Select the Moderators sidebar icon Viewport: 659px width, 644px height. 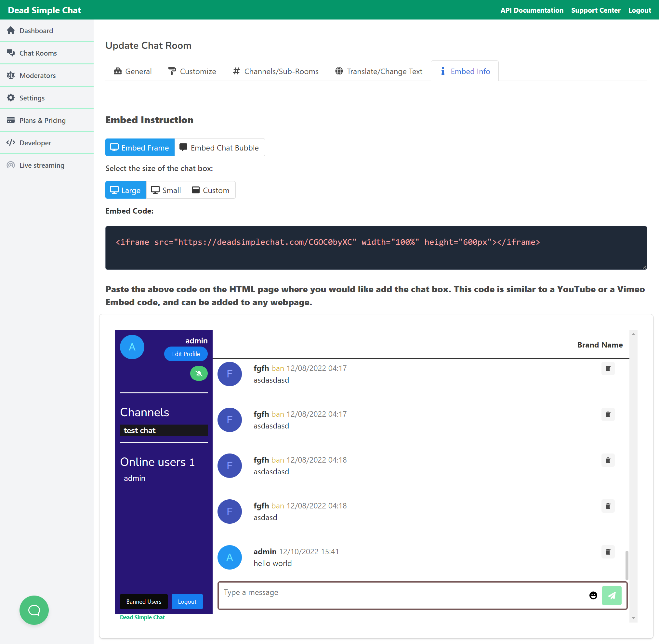coord(11,75)
